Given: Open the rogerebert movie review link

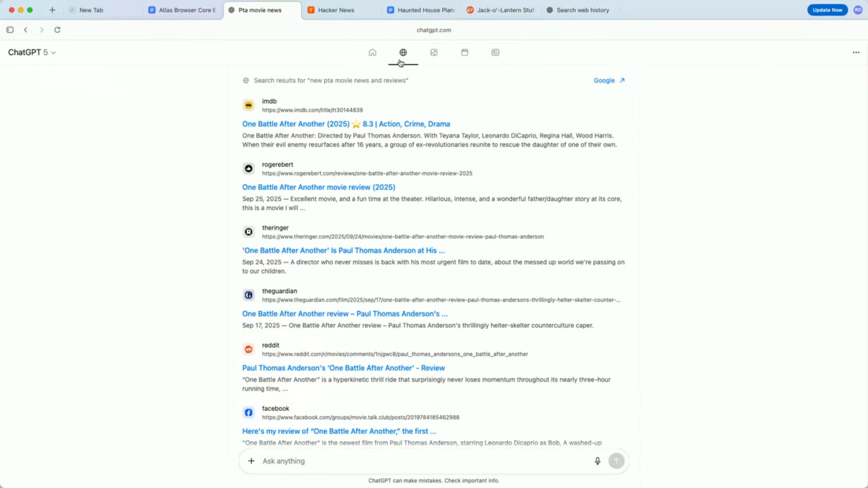Looking at the screenshot, I should (318, 187).
